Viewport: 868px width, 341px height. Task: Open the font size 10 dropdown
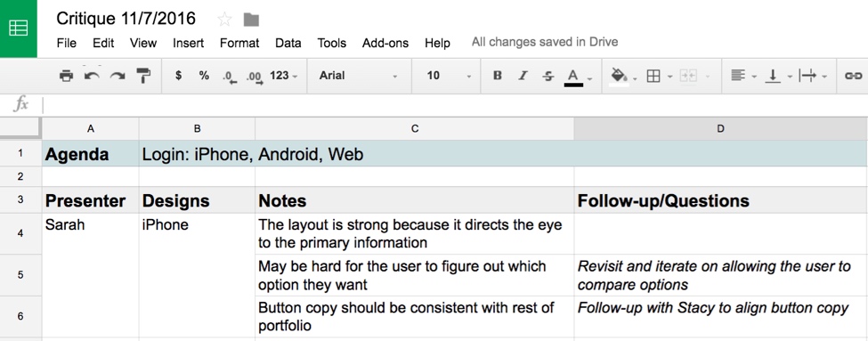pos(449,76)
